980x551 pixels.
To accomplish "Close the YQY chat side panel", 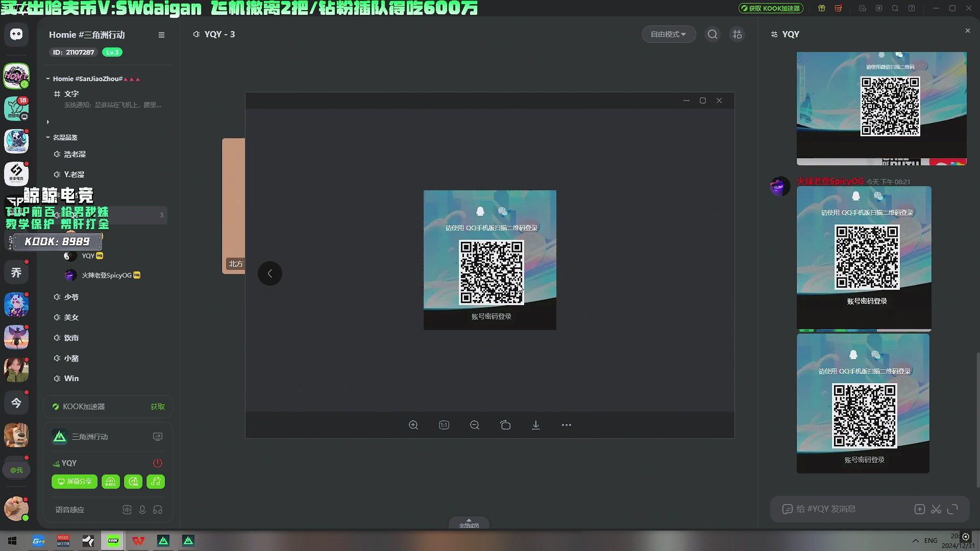I will point(968,31).
